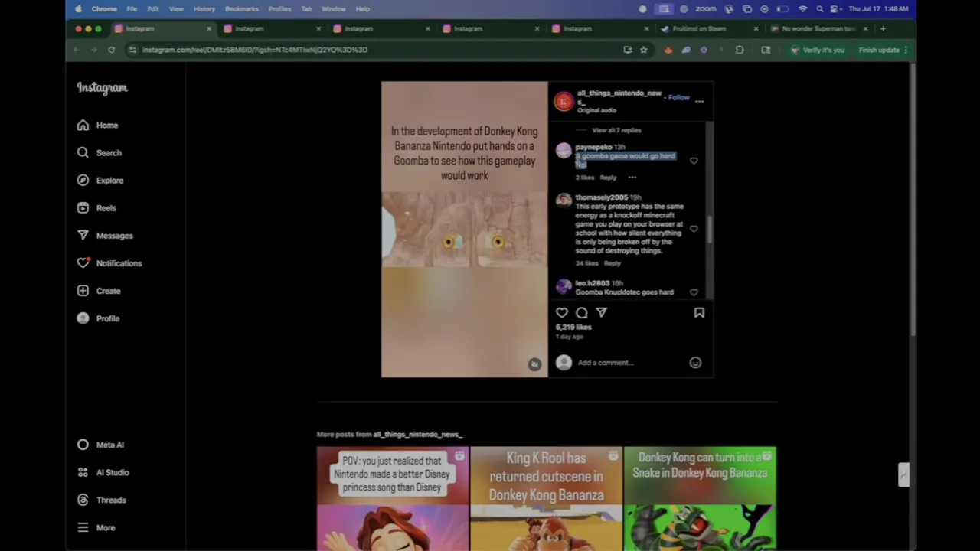This screenshot has height=551, width=980.
Task: Click the address bar URL
Action: pyautogui.click(x=255, y=50)
